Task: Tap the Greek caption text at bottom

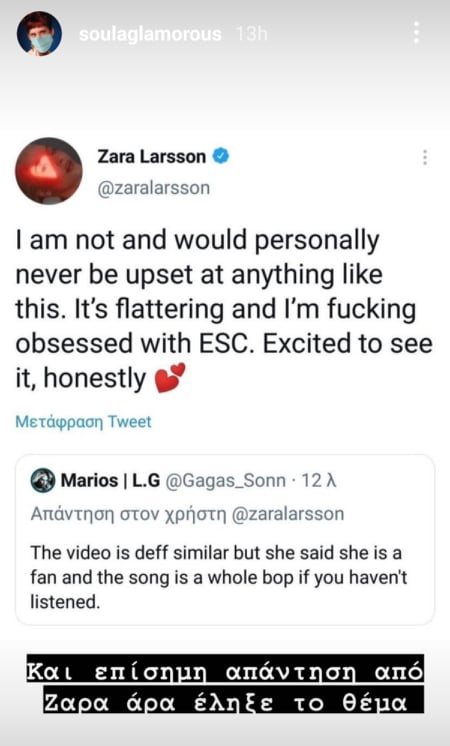Action: click(x=225, y=684)
